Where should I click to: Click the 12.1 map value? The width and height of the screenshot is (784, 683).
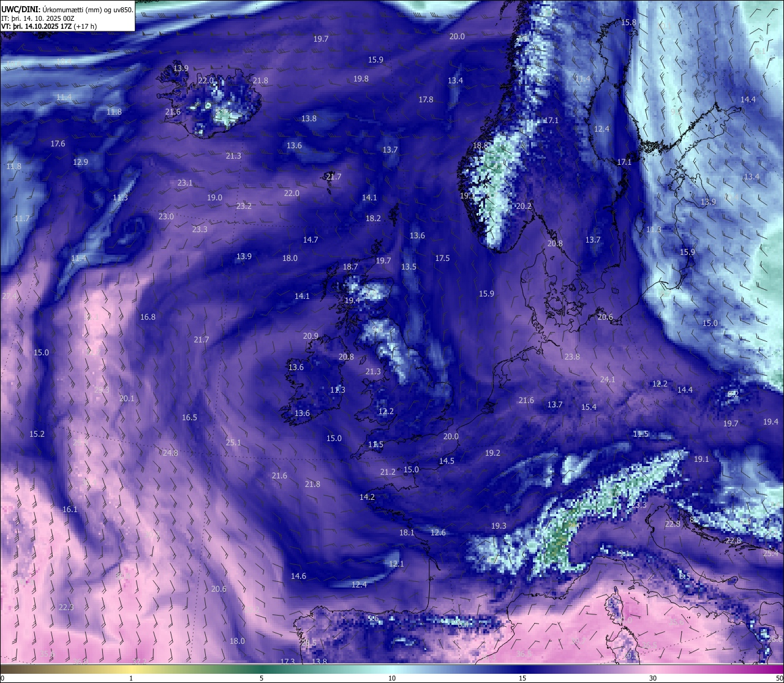[x=396, y=564]
